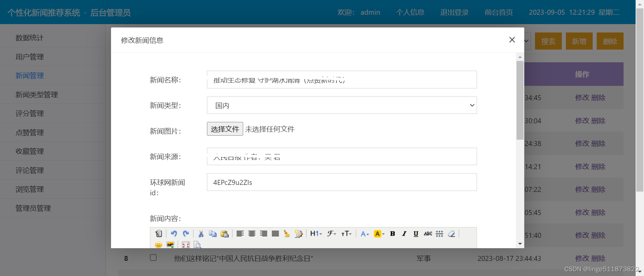Toggle ABC strikethrough formatting
This screenshot has height=276, width=644.
click(x=428, y=233)
